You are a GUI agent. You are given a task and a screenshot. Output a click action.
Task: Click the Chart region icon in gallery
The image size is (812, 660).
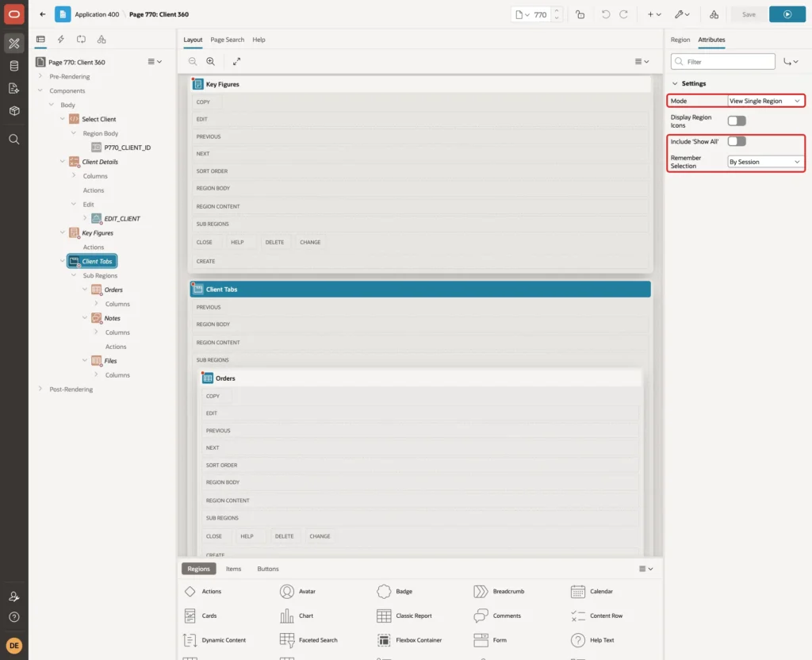click(287, 616)
